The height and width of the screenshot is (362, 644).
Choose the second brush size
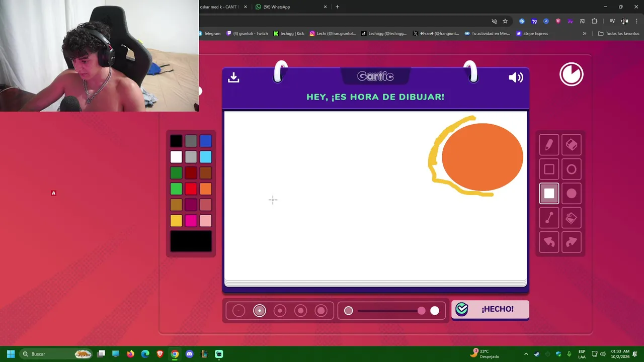(260, 311)
